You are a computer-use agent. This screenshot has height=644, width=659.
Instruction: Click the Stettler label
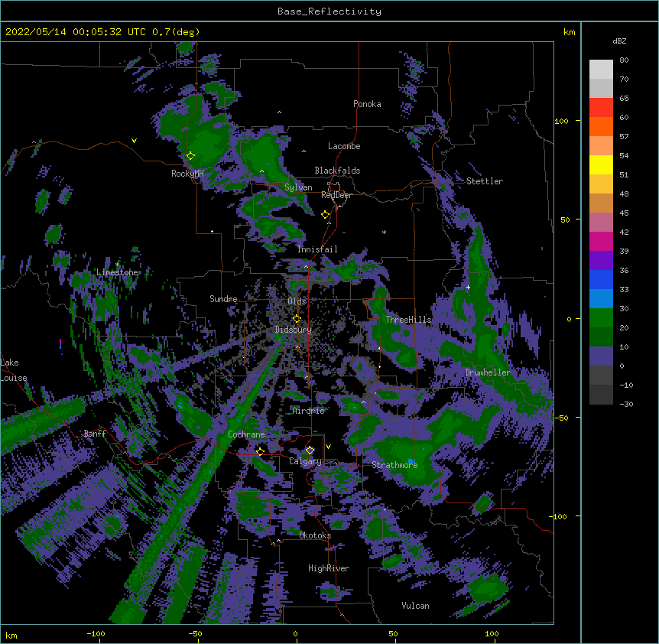click(485, 181)
